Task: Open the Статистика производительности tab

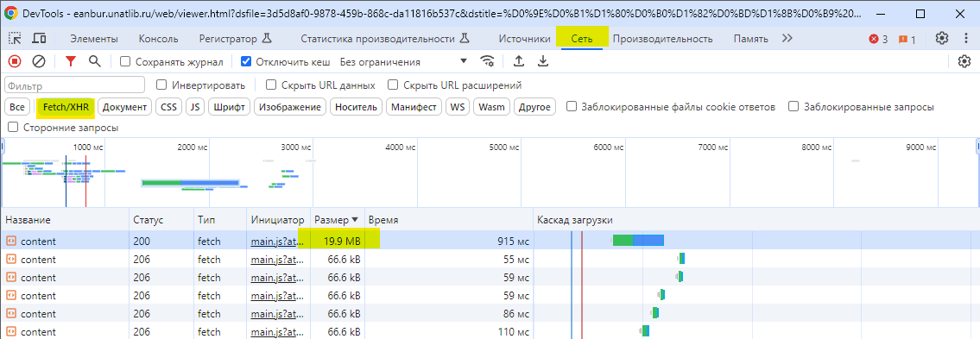Action: click(x=384, y=39)
